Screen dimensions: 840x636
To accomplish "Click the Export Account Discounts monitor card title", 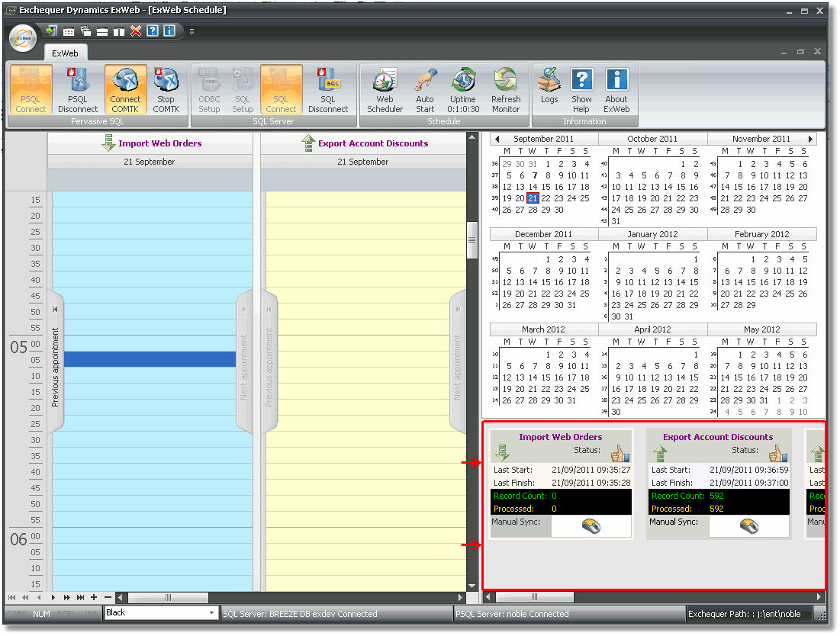I will tap(718, 437).
